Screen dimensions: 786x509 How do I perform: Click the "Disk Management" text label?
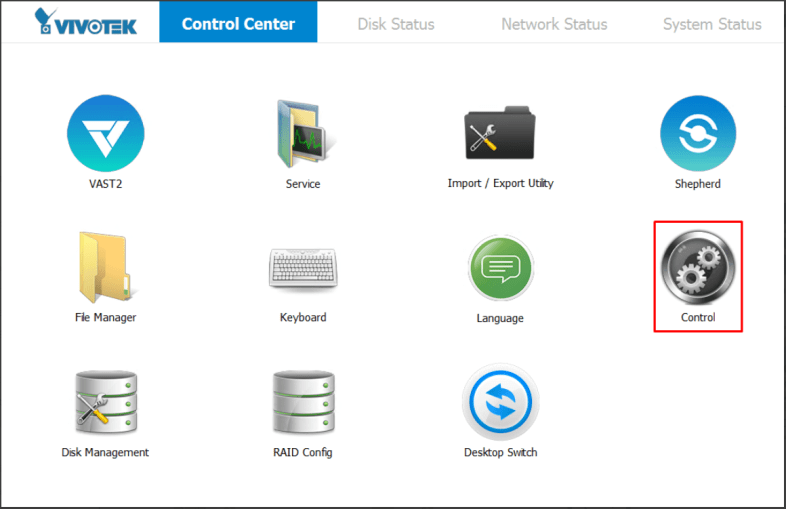coord(105,453)
